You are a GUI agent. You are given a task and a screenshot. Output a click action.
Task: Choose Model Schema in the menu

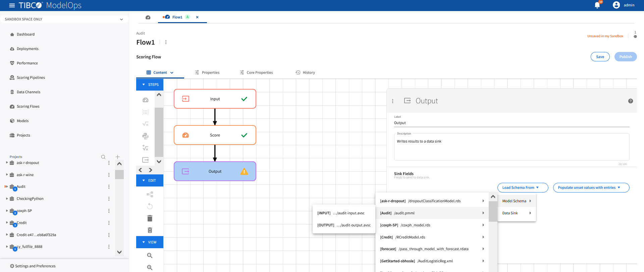tap(517, 201)
